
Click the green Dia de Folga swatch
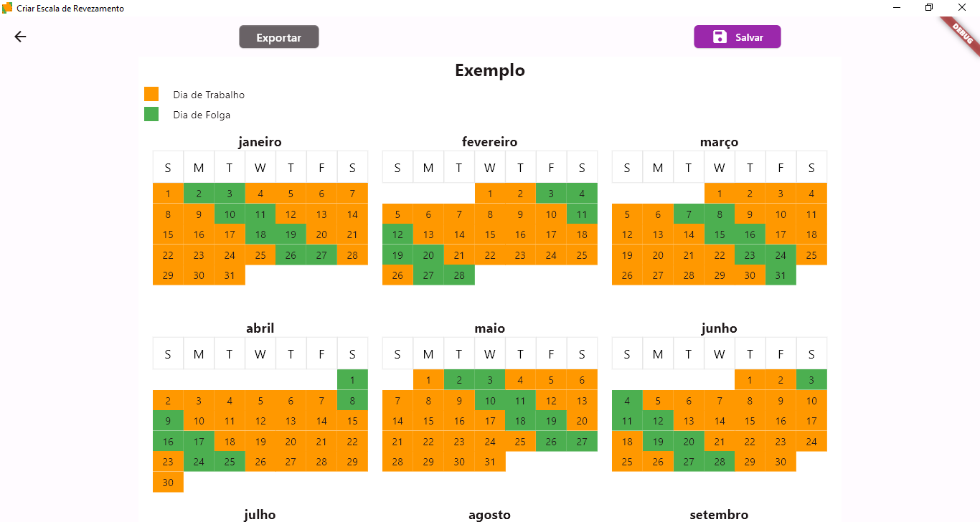tap(151, 114)
